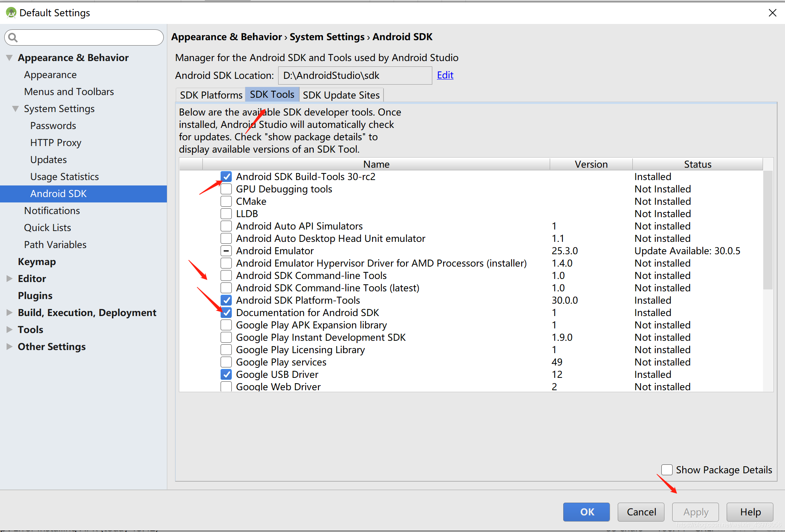This screenshot has width=785, height=532.
Task: Check the LLDB checkbox
Action: 226,213
